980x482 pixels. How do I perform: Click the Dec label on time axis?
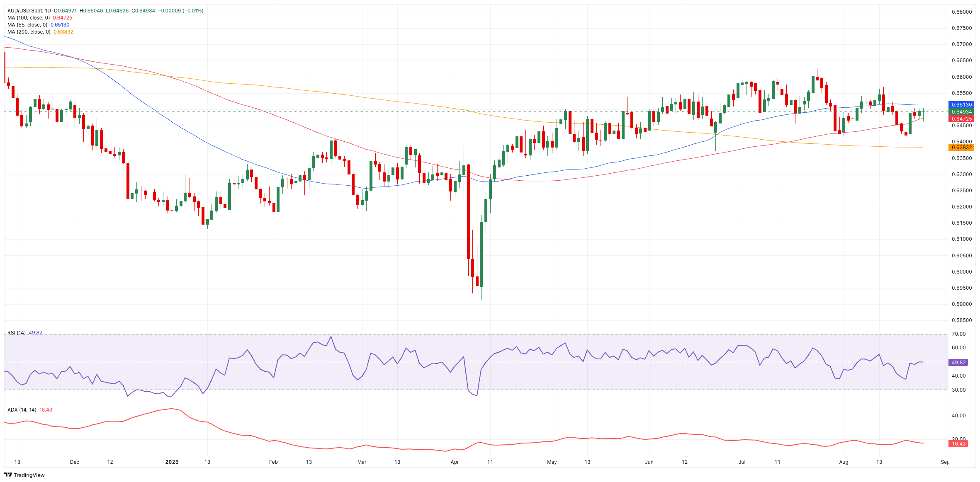(x=75, y=462)
